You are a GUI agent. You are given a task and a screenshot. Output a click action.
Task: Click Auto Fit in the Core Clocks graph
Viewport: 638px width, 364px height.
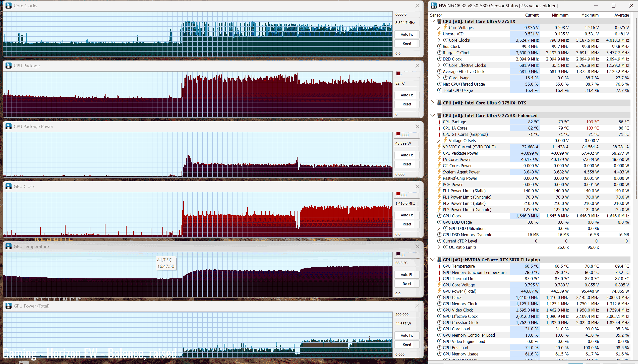(x=407, y=34)
